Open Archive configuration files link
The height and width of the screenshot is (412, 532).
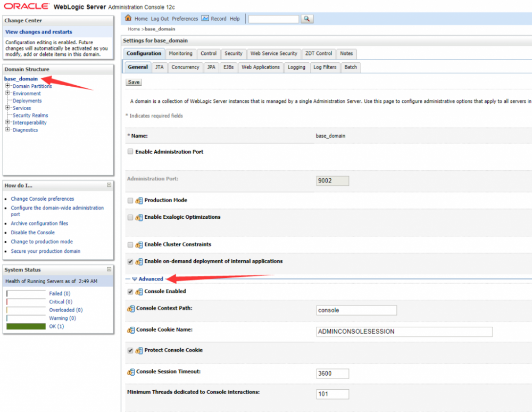point(39,224)
